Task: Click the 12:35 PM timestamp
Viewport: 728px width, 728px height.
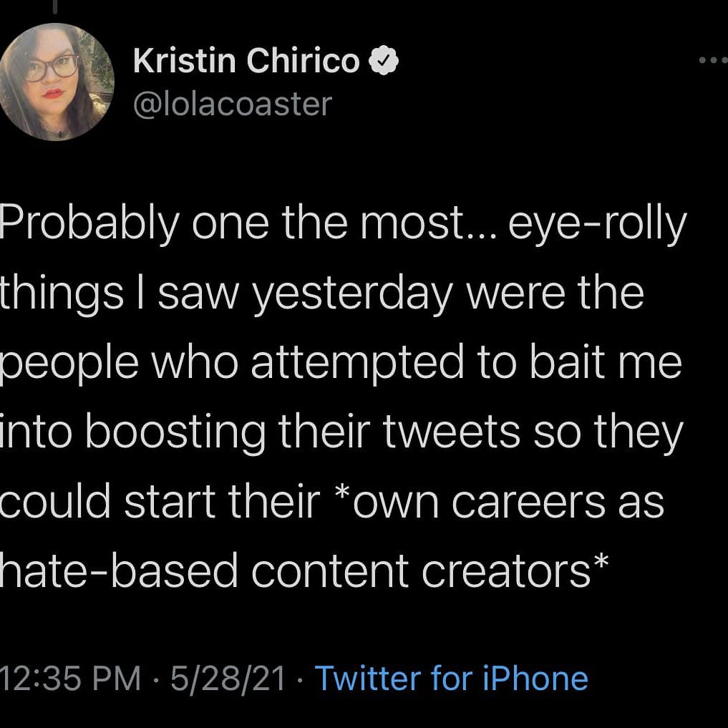Action: [70, 678]
